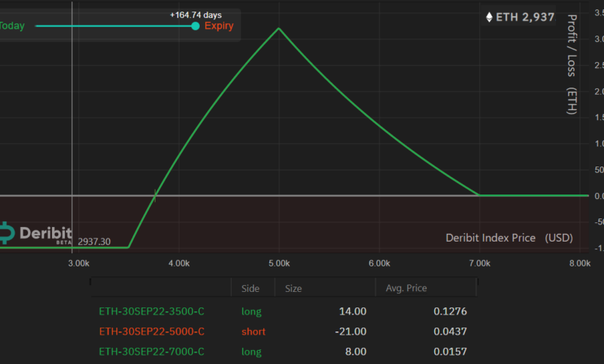Click the 6.00k x-axis tick label
The height and width of the screenshot is (364, 604).
tap(379, 263)
